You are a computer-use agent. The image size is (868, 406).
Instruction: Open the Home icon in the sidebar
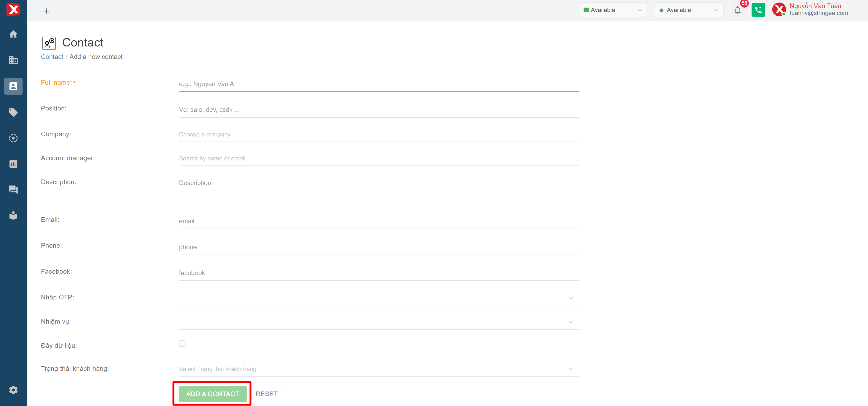[x=13, y=34]
